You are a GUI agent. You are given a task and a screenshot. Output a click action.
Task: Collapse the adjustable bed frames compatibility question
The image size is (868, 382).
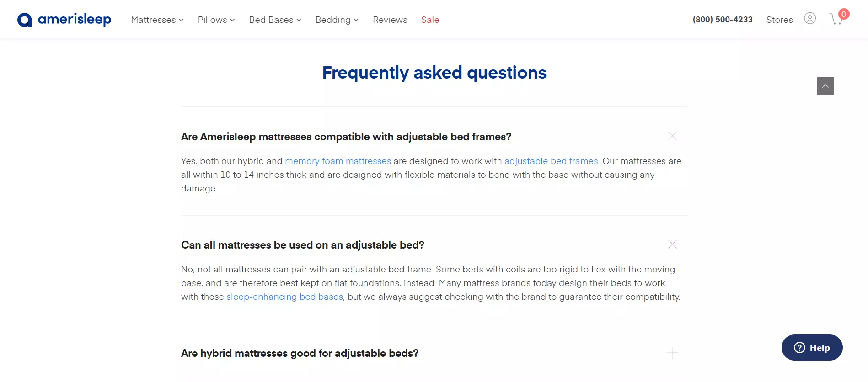point(672,136)
